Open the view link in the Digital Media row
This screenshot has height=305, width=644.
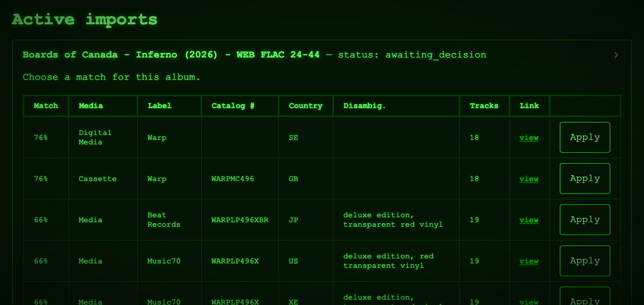[x=529, y=138]
